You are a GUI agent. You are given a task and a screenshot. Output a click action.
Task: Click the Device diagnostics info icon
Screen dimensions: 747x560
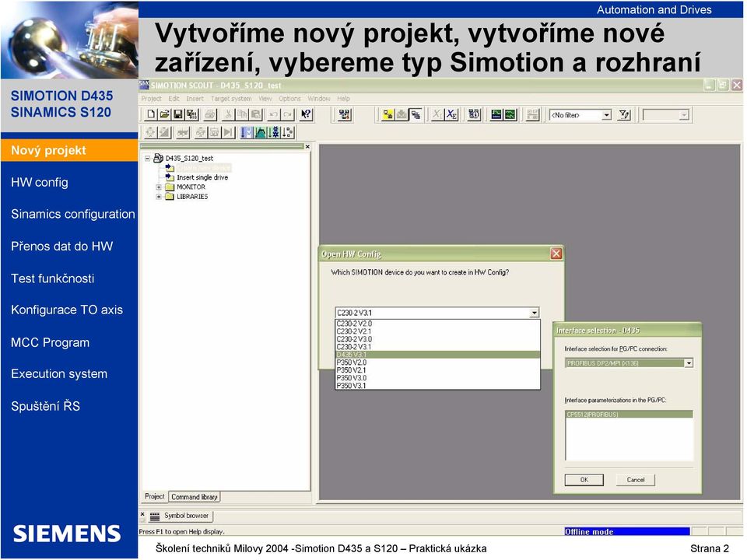[x=474, y=114]
